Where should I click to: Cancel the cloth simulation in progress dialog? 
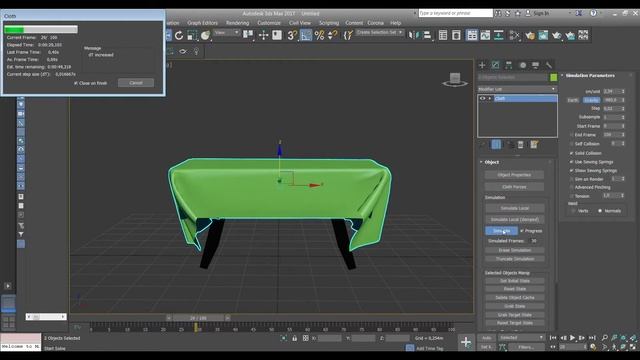click(x=136, y=83)
